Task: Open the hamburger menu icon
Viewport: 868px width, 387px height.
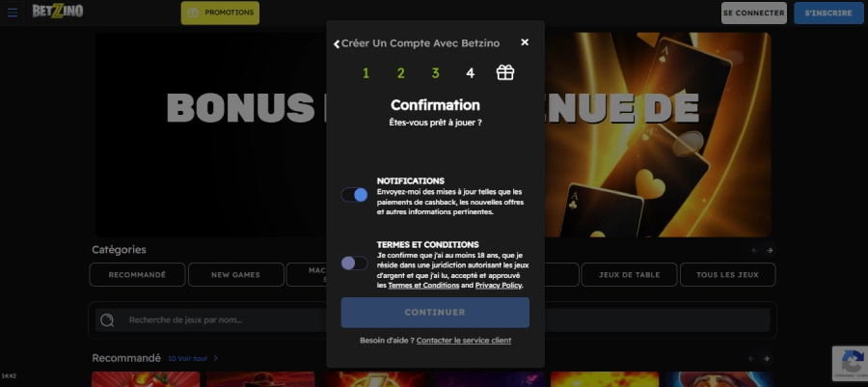Action: click(13, 13)
